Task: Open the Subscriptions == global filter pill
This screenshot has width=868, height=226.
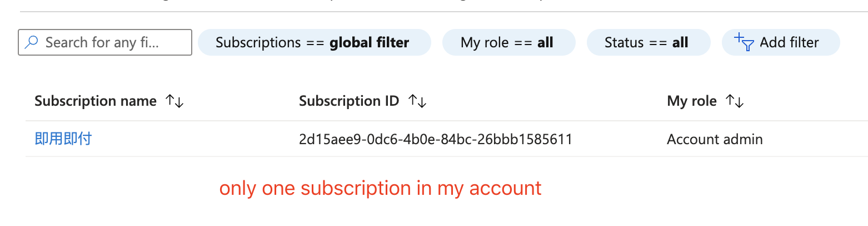Action: 314,42
